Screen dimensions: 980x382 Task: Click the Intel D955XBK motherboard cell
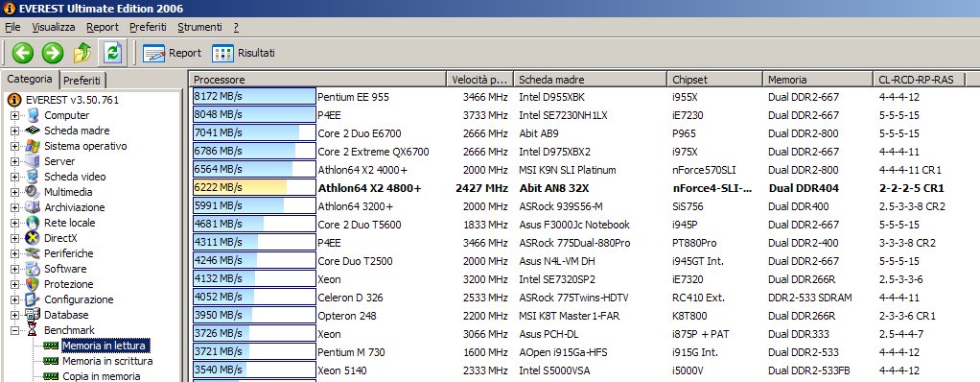[x=552, y=97]
